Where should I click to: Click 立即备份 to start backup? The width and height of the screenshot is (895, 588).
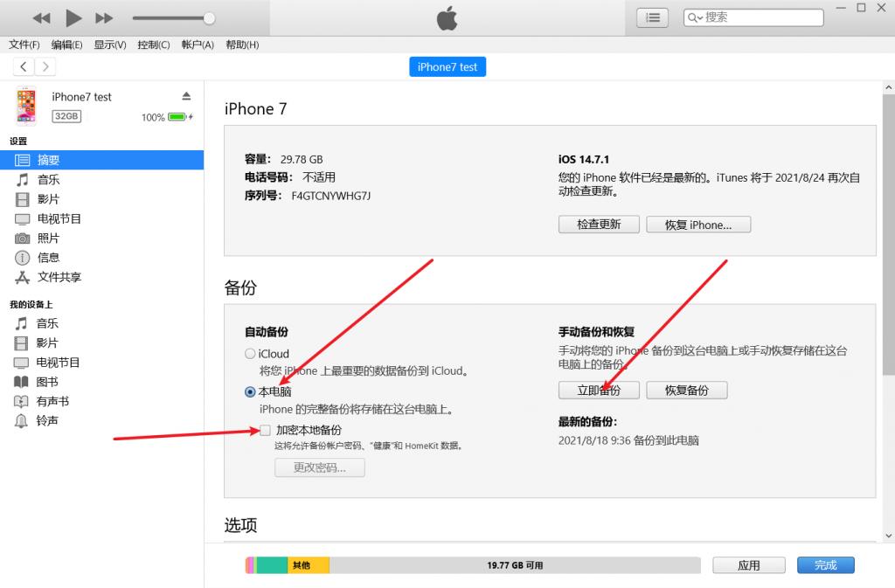(598, 390)
